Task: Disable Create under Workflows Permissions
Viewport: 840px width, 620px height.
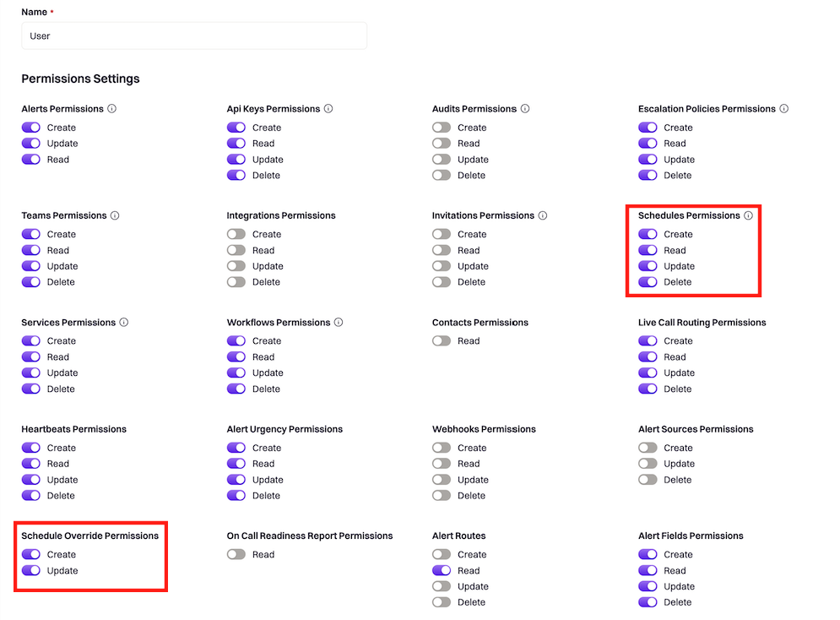Action: pos(236,340)
